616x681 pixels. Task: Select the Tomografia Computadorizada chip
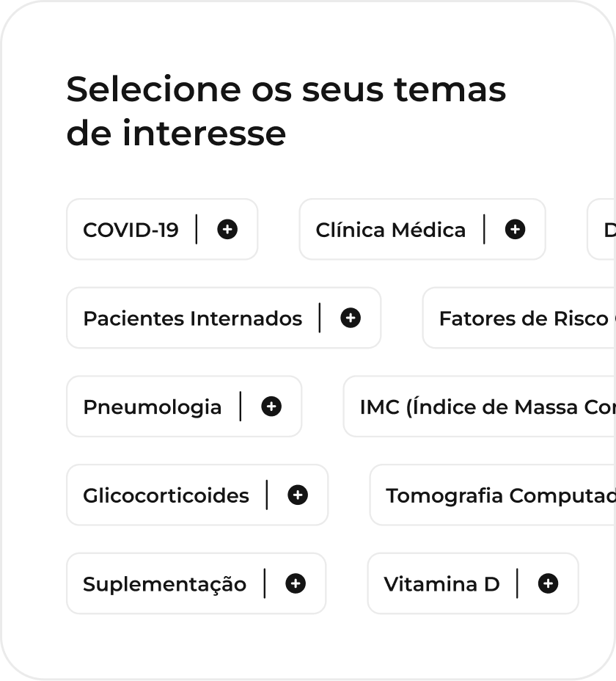pos(493,495)
